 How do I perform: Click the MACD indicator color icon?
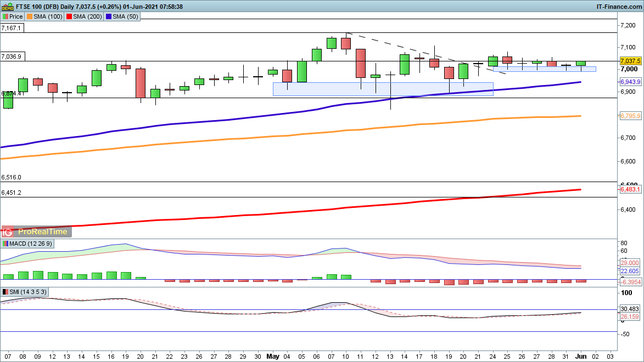point(5,243)
